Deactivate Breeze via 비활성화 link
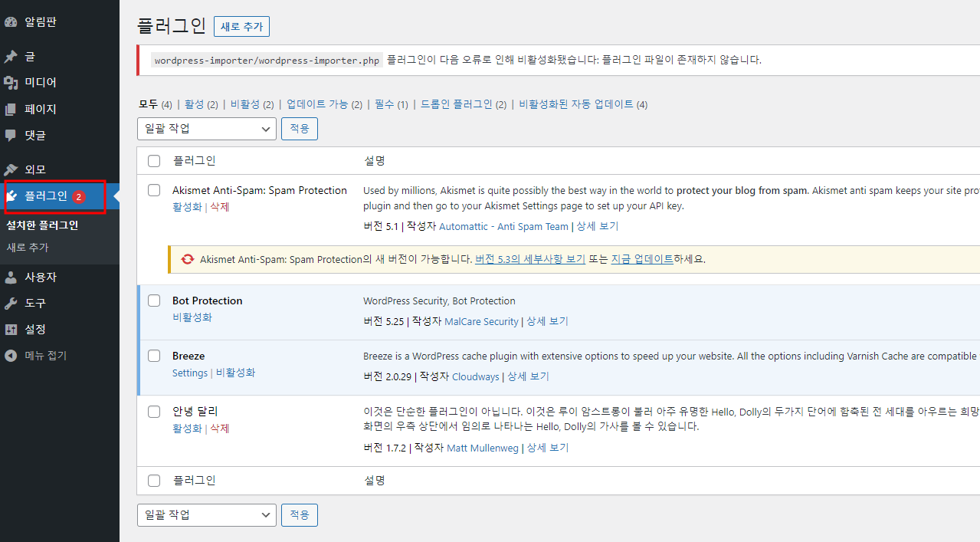 tap(235, 373)
